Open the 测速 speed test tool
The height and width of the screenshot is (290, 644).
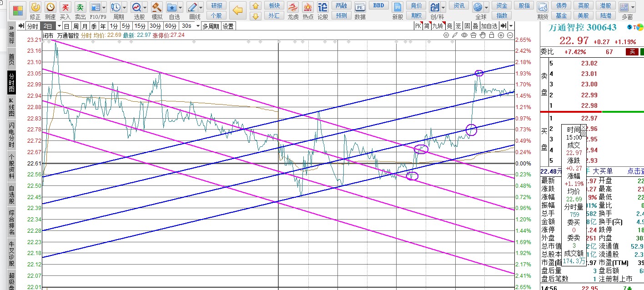coord(50,7)
